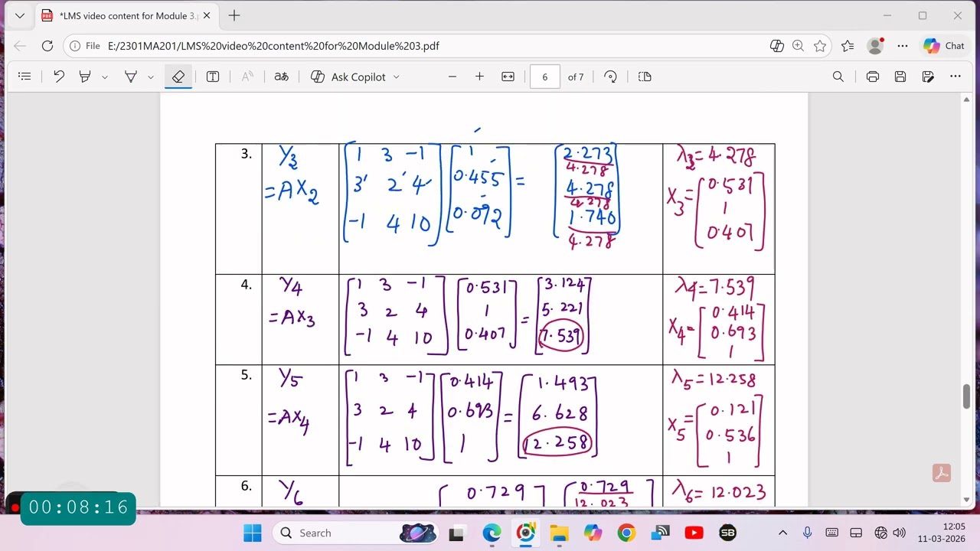Print the PDF document
The height and width of the screenshot is (551, 980).
(x=873, y=77)
